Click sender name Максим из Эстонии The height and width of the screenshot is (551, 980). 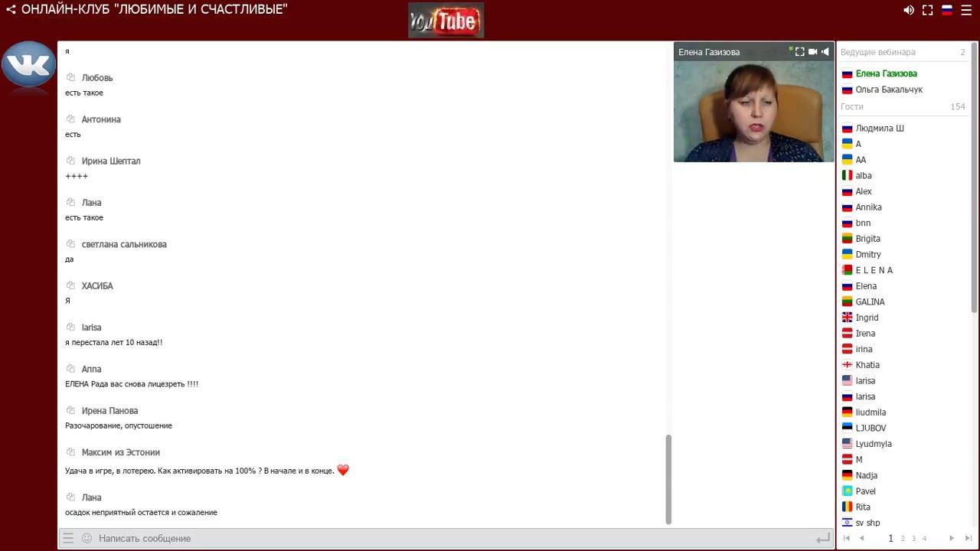click(121, 452)
